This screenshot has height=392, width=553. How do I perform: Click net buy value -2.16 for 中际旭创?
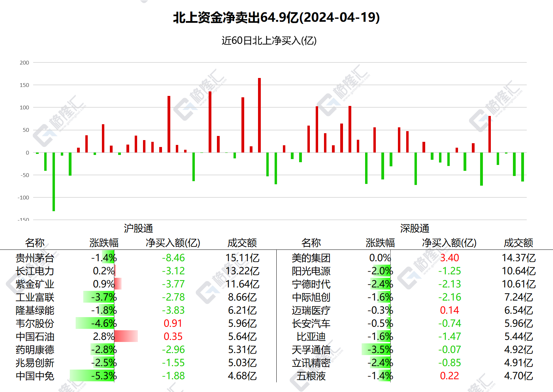pyautogui.click(x=450, y=297)
